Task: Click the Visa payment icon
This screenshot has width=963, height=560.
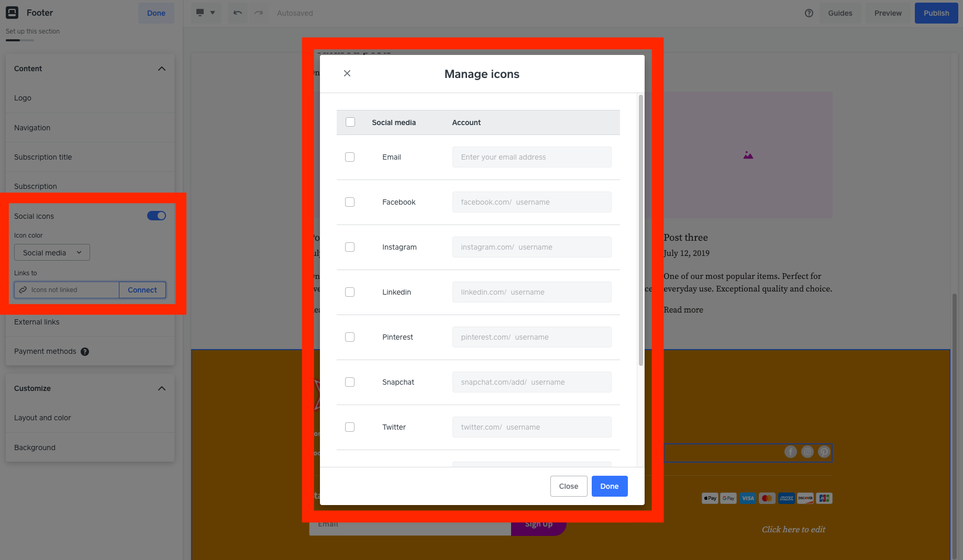Action: (748, 498)
